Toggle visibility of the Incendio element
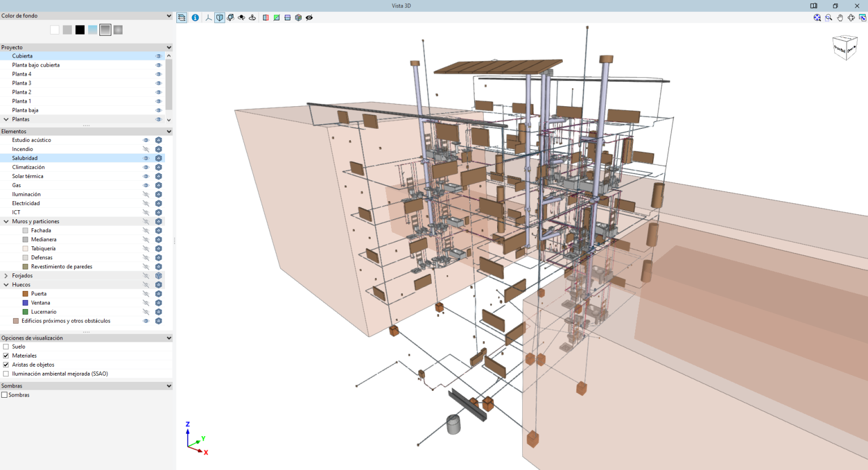Image resolution: width=868 pixels, height=470 pixels. click(146, 149)
